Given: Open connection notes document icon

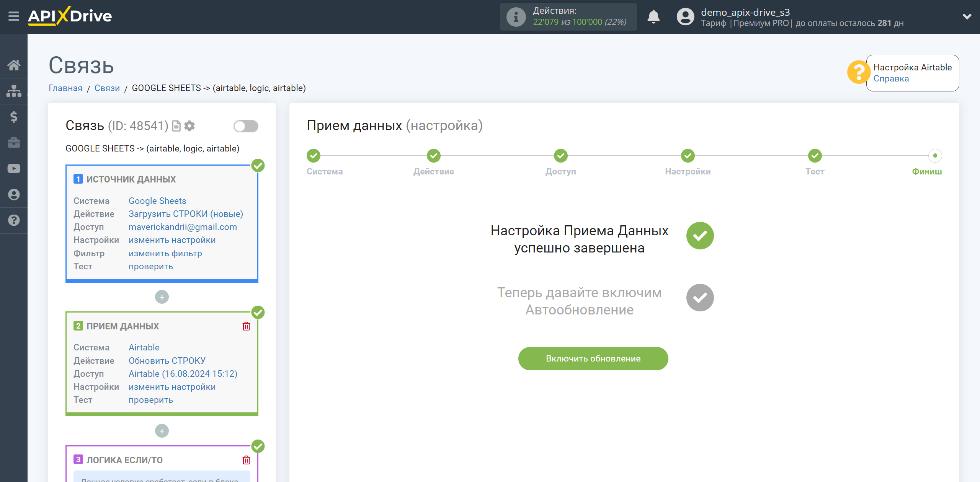Looking at the screenshot, I should 176,126.
